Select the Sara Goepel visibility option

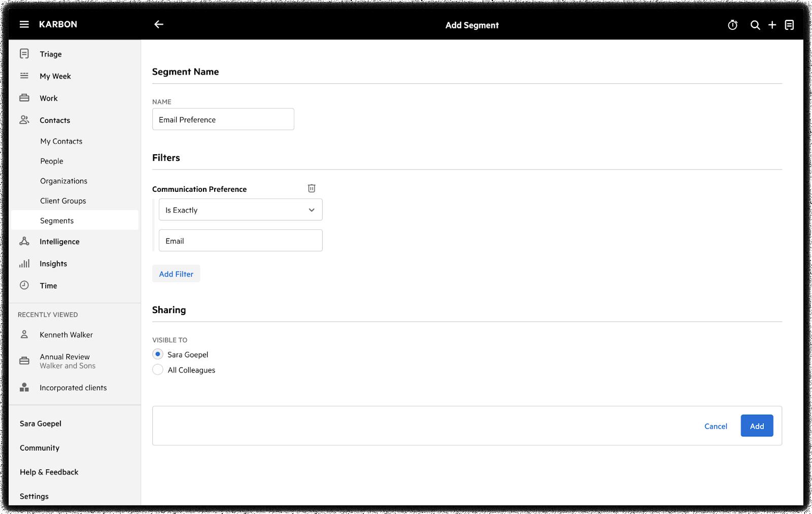(158, 354)
